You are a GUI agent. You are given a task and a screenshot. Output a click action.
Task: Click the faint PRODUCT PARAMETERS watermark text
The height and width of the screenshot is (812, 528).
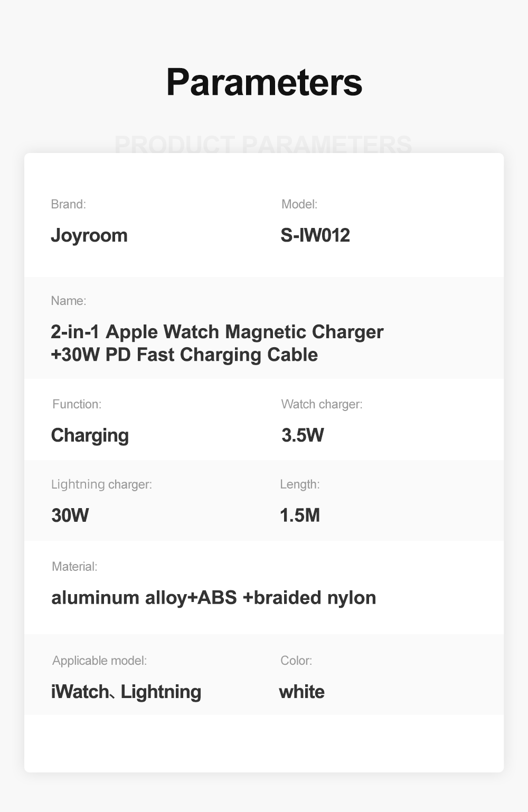(263, 144)
